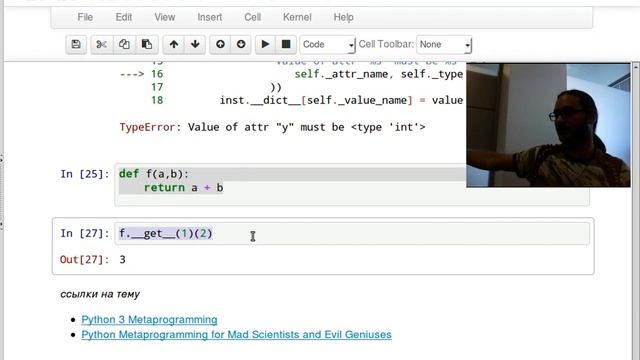Open the File menu
The height and width of the screenshot is (360, 640).
pos(85,17)
